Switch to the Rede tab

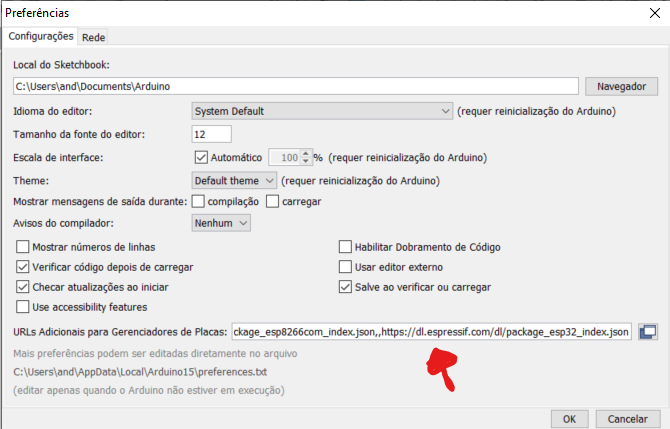(x=94, y=37)
